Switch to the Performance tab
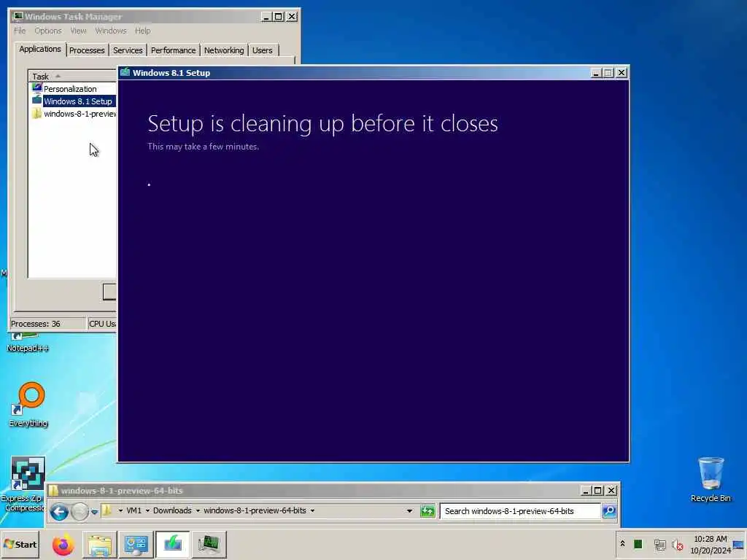 point(173,50)
